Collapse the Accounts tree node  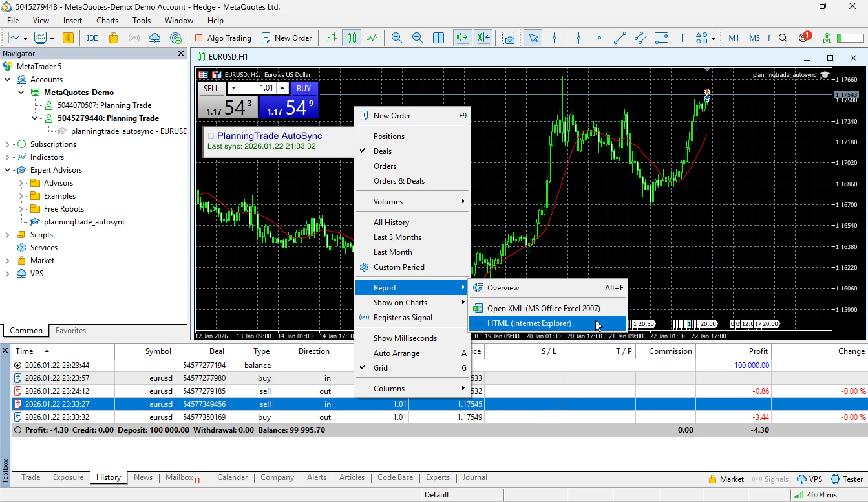point(7,79)
